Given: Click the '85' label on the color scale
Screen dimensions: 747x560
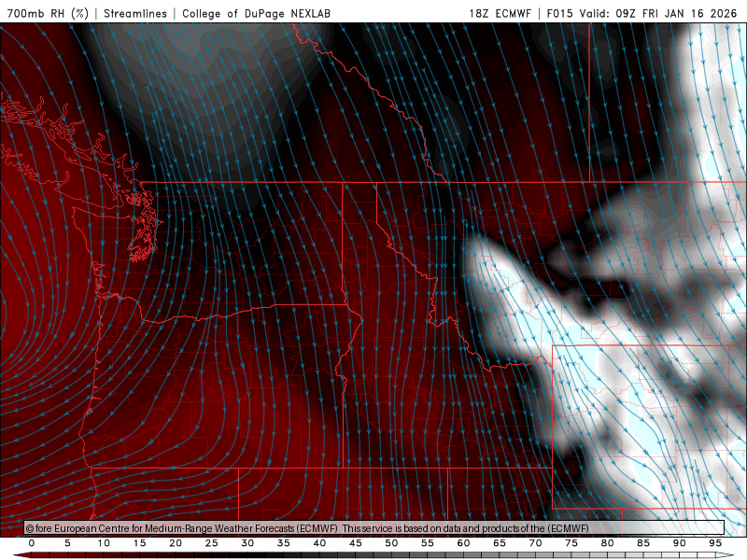Looking at the screenshot, I should click(643, 543).
